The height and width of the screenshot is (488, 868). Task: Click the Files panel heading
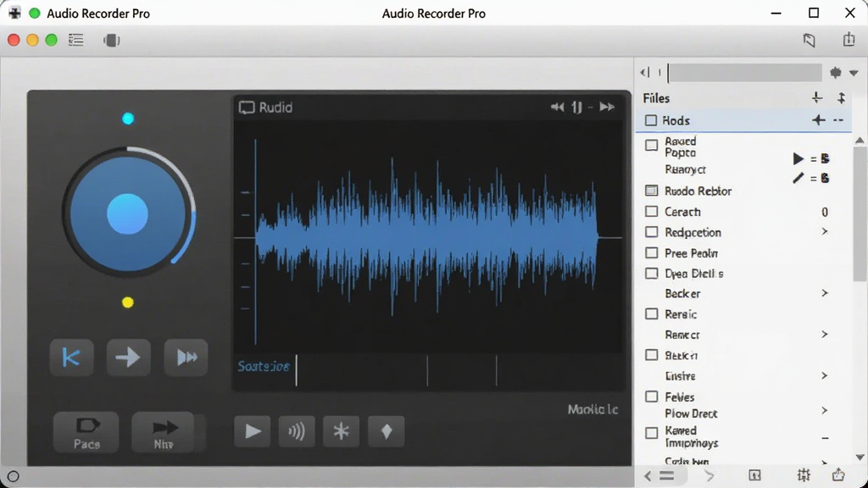point(656,98)
